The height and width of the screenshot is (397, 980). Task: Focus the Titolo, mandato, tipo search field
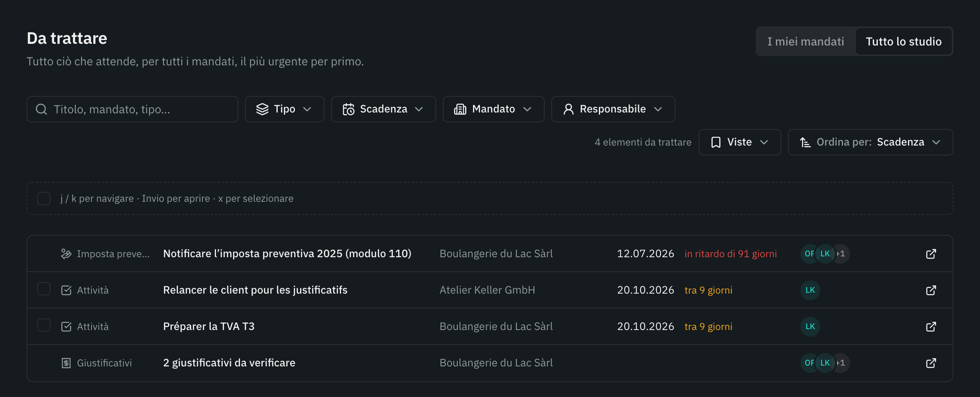(132, 109)
